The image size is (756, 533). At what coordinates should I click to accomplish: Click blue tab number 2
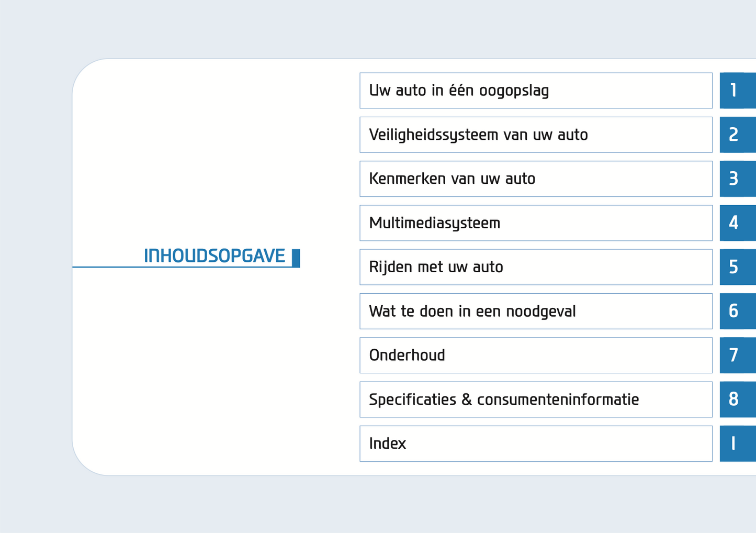coord(737,135)
